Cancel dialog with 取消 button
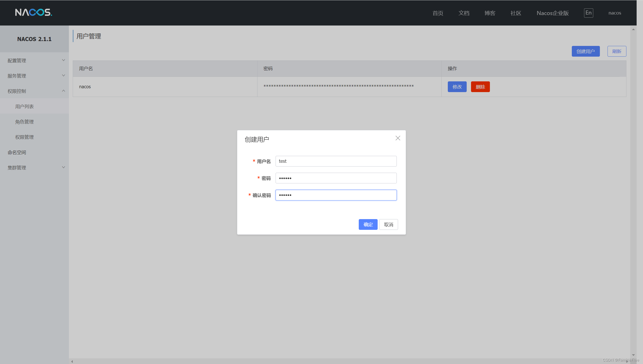643x364 pixels. 388,224
